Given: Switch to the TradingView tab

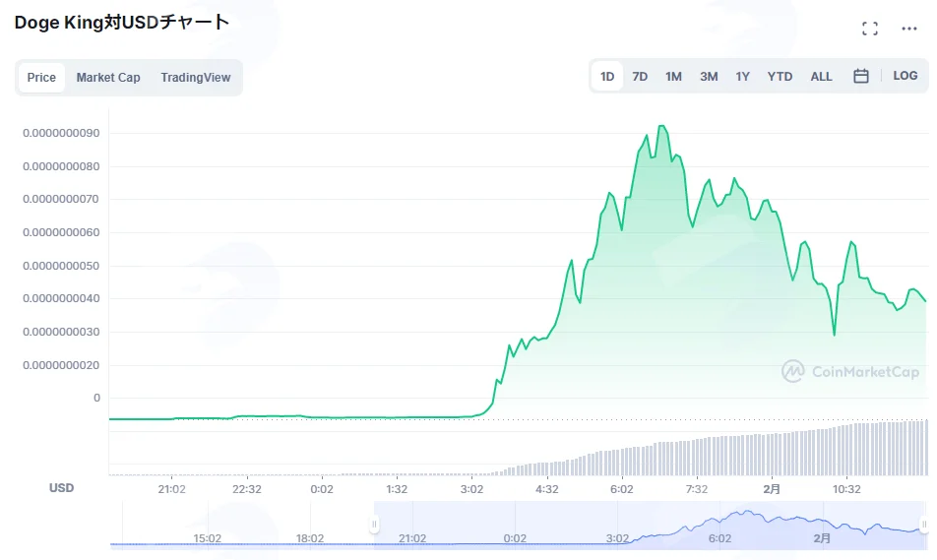Looking at the screenshot, I should coord(196,78).
